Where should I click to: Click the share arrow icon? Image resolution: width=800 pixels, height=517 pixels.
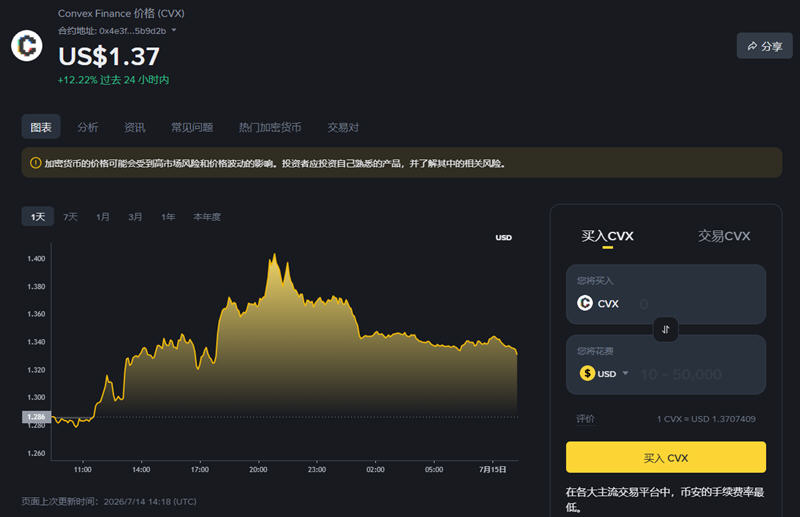tap(752, 46)
